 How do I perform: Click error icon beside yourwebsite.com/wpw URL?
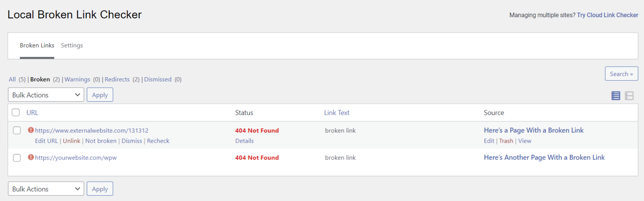click(x=31, y=157)
